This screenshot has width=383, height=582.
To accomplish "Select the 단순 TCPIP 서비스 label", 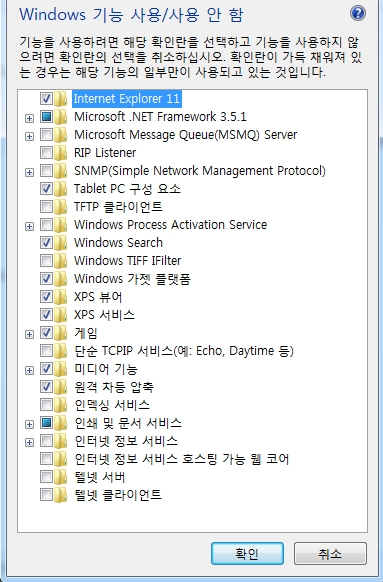I will click(184, 351).
